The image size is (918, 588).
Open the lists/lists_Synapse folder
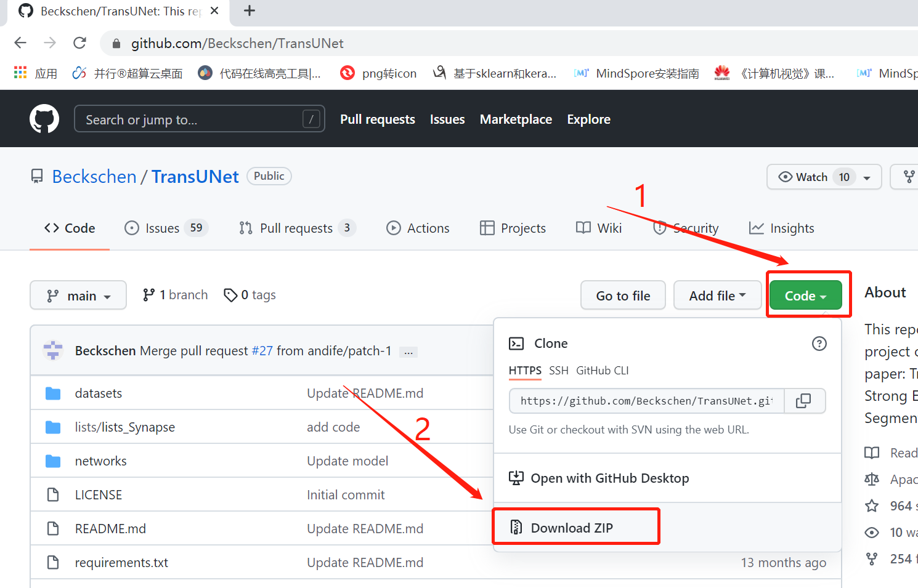[x=125, y=427]
